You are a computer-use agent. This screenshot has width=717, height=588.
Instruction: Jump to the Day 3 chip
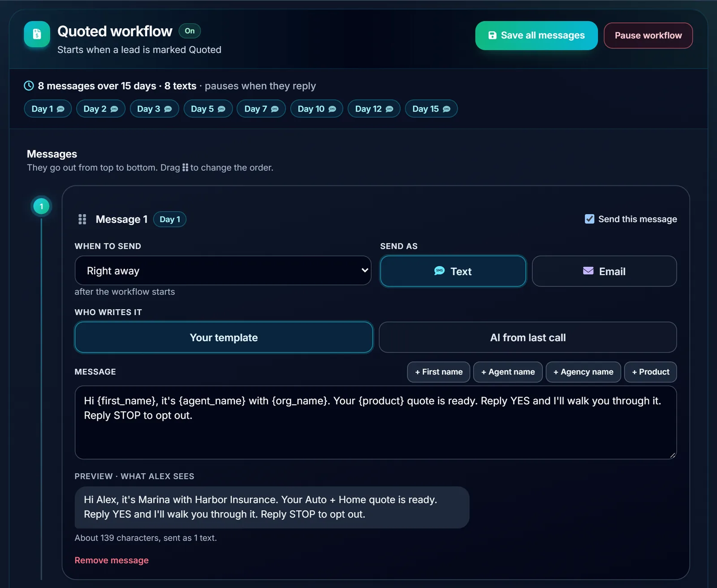(155, 109)
